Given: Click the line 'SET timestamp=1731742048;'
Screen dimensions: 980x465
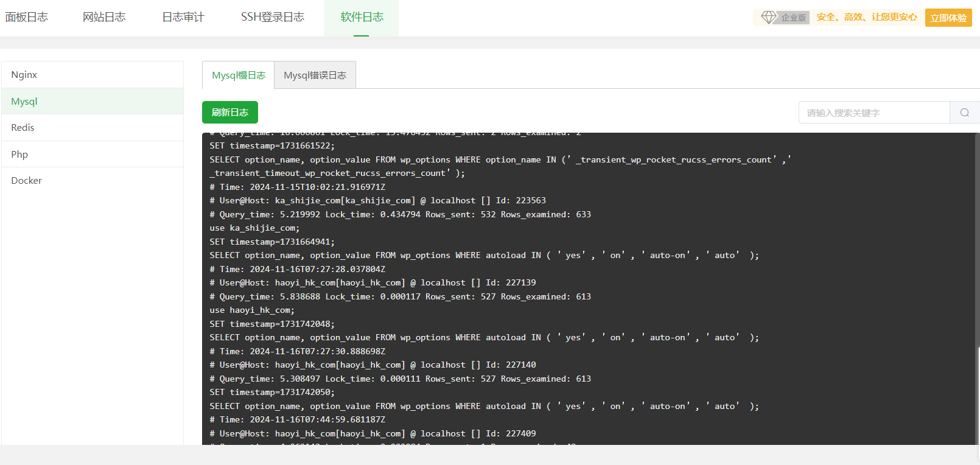Looking at the screenshot, I should click(272, 324).
